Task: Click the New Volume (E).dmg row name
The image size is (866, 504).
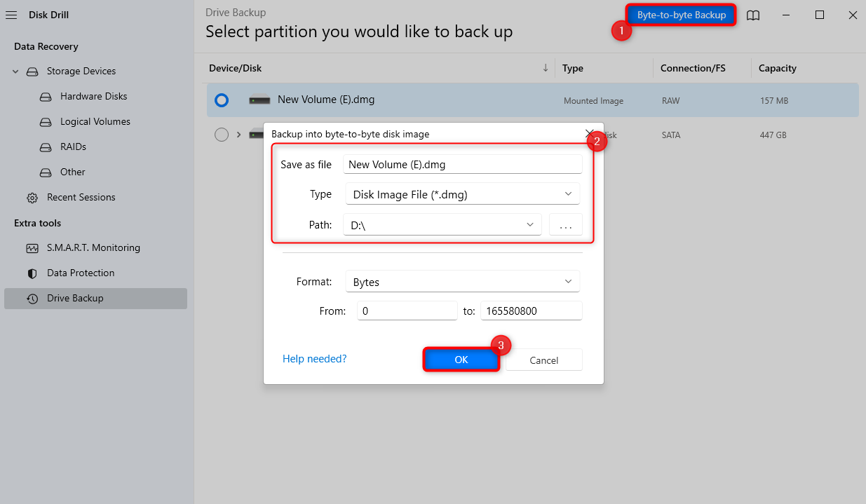Action: coord(326,100)
